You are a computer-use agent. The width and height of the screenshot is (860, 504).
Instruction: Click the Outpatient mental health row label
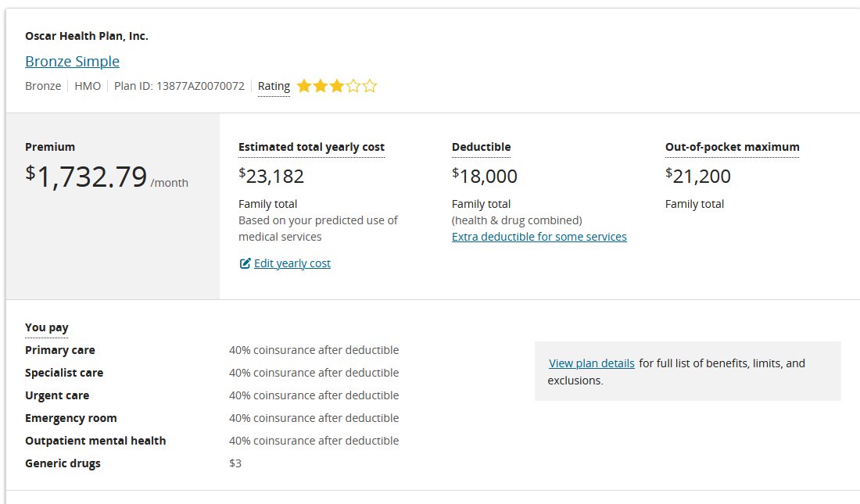(95, 441)
